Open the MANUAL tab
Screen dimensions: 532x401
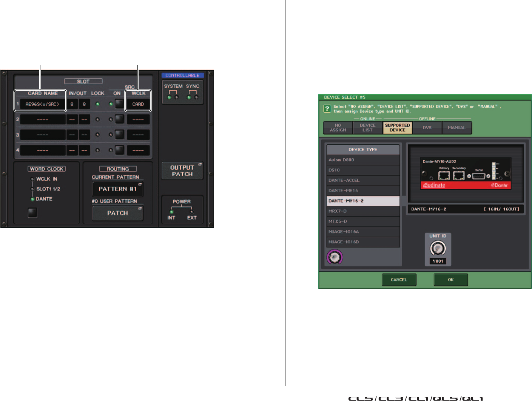[457, 128]
